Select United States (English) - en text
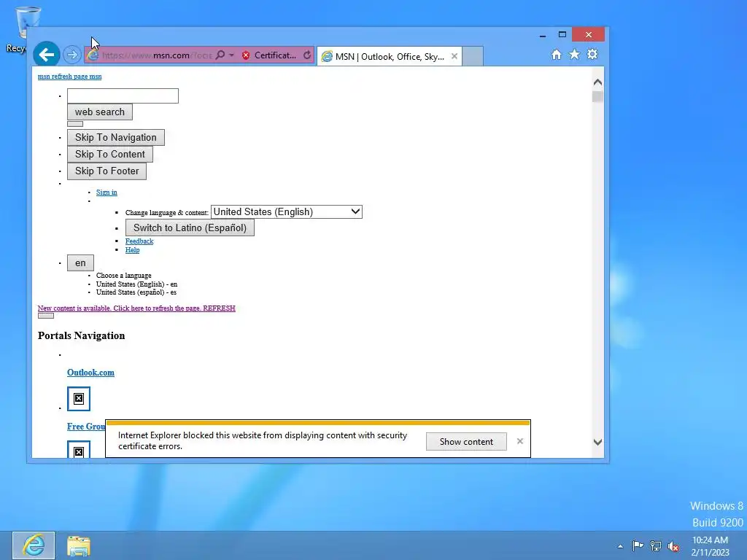 pyautogui.click(x=136, y=284)
